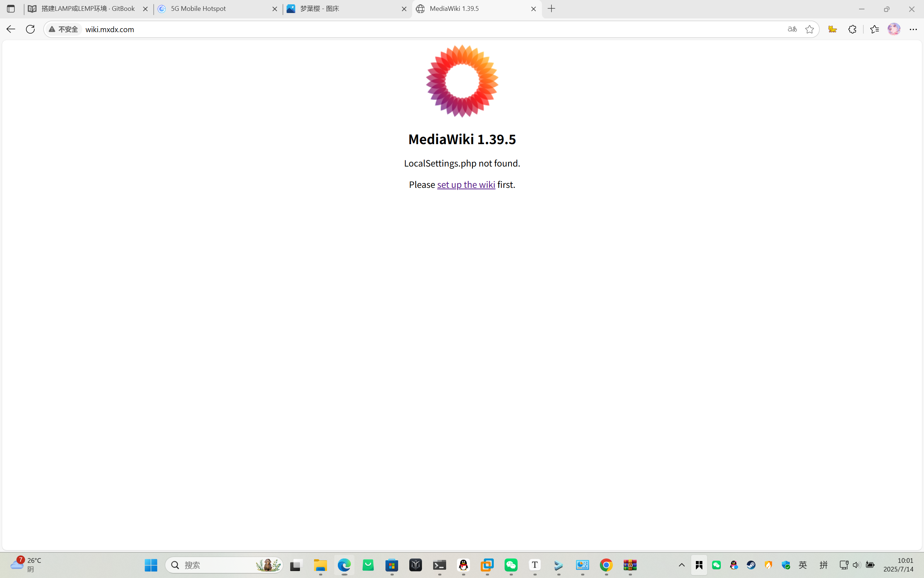Click the taskbar 搜索 search box
Screen dimensions: 924x578
click(225, 565)
